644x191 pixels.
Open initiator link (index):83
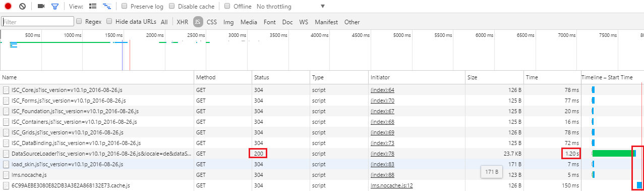pos(382,164)
